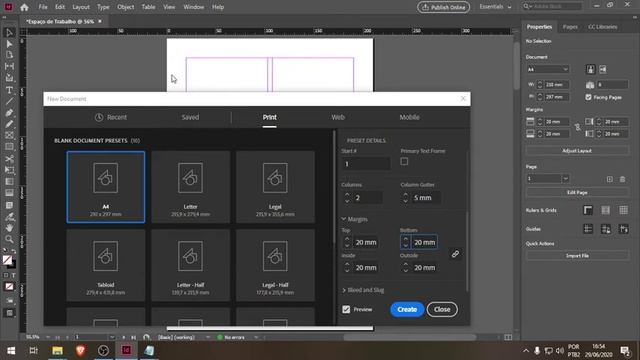The height and width of the screenshot is (360, 640).
Task: Open the Object menu
Action: [126, 7]
